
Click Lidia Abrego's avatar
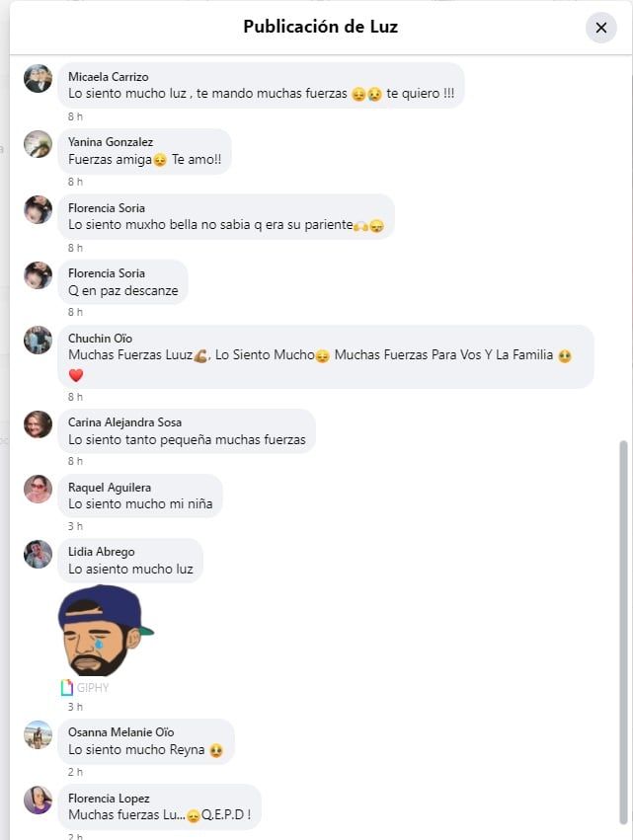[x=38, y=554]
